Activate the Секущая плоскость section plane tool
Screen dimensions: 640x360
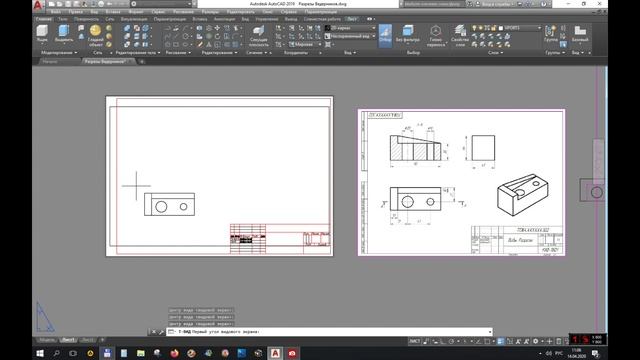(258, 35)
